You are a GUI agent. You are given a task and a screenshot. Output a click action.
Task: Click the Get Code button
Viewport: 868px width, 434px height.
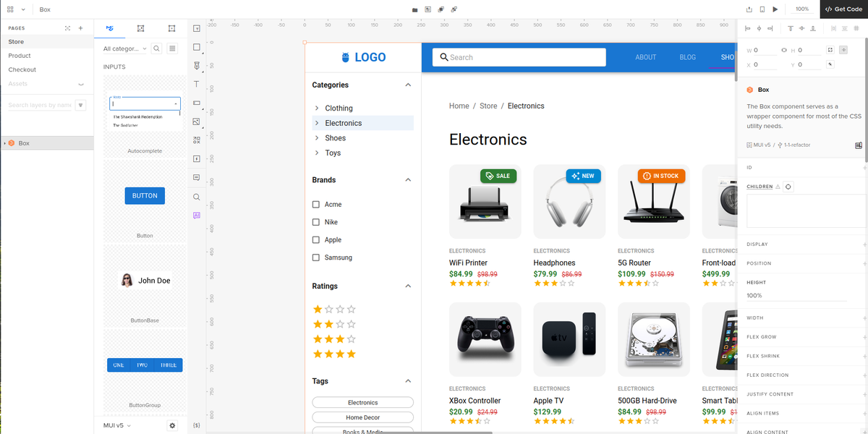pyautogui.click(x=843, y=9)
